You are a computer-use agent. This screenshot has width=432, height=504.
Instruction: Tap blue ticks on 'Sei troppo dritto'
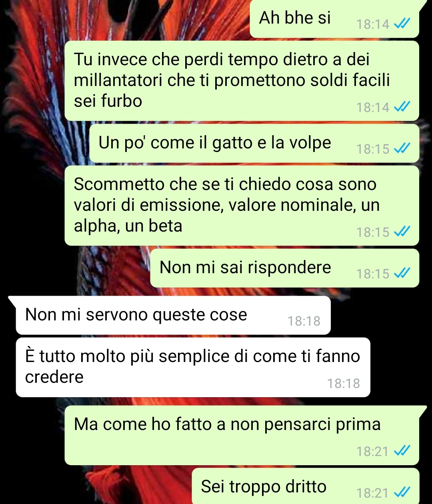(402, 493)
